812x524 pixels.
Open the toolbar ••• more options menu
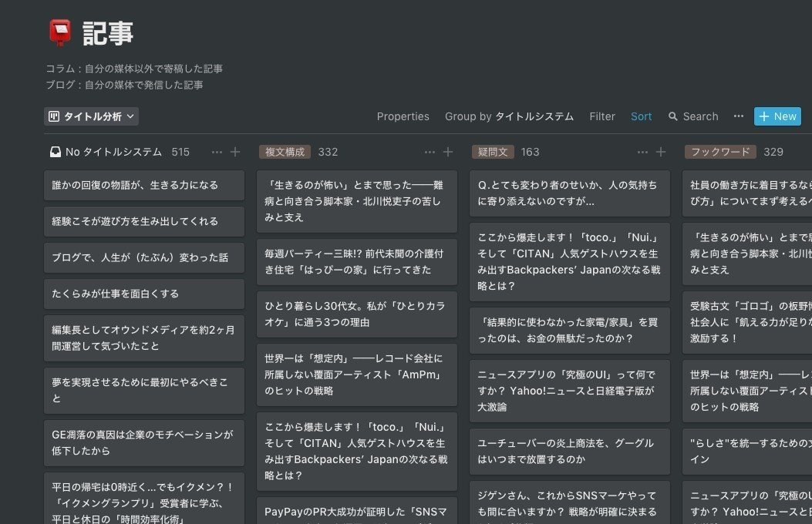(x=738, y=116)
